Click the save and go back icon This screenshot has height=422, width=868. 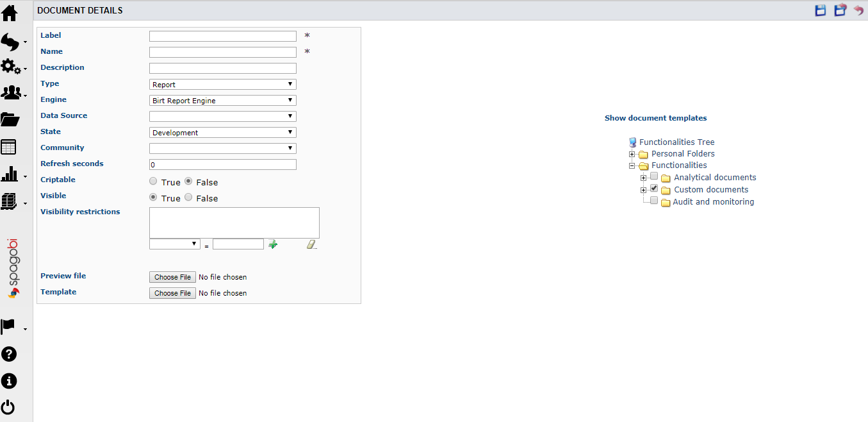840,10
